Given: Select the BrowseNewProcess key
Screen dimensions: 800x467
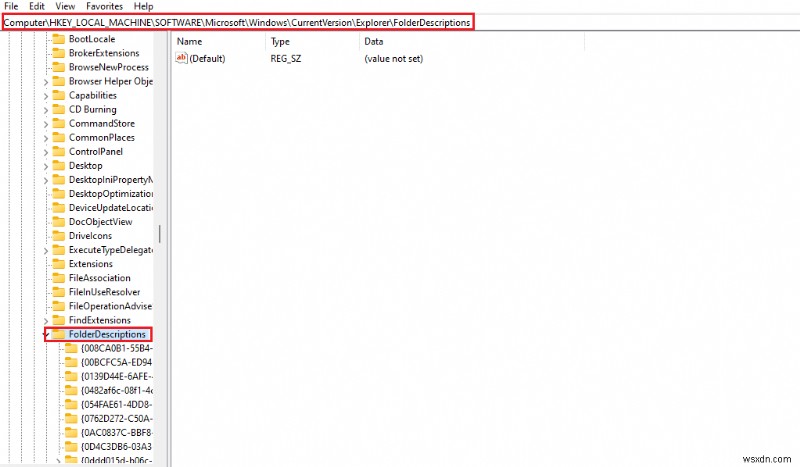Looking at the screenshot, I should [109, 67].
